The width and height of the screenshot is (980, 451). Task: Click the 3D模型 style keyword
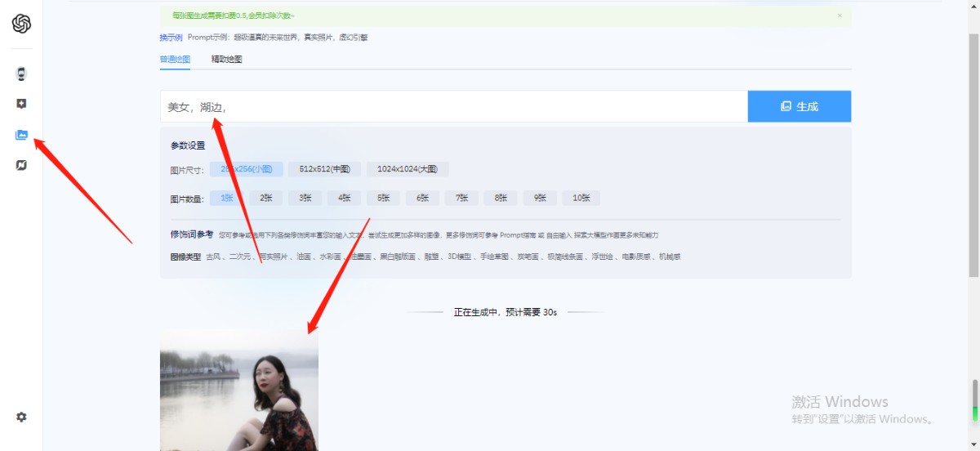coord(459,257)
